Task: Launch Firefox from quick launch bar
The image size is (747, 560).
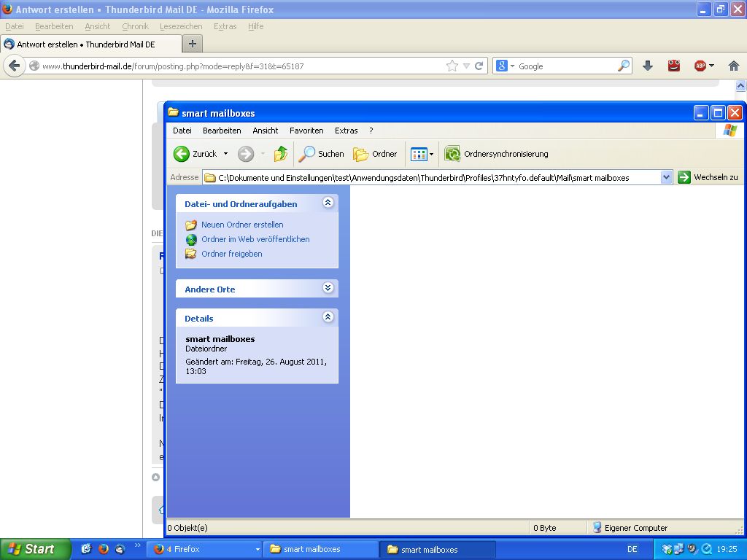Action: point(103,549)
